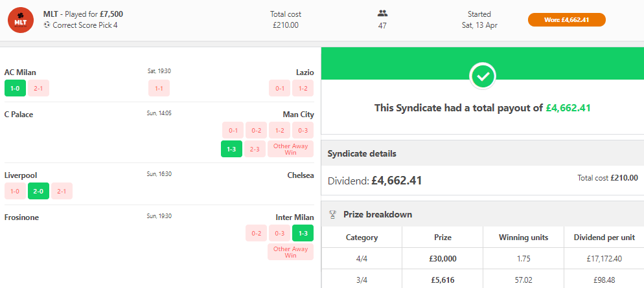Click the green payout checkmark icon
644x288 pixels.
point(483,77)
